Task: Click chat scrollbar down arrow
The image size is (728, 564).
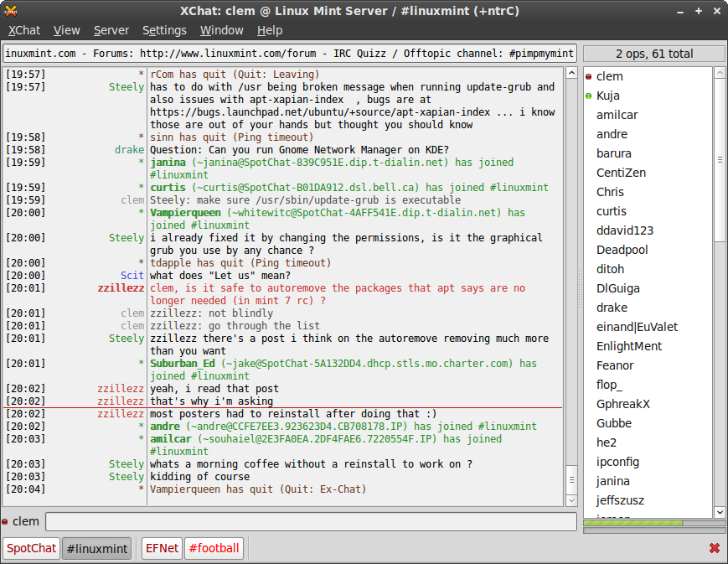Action: click(571, 500)
